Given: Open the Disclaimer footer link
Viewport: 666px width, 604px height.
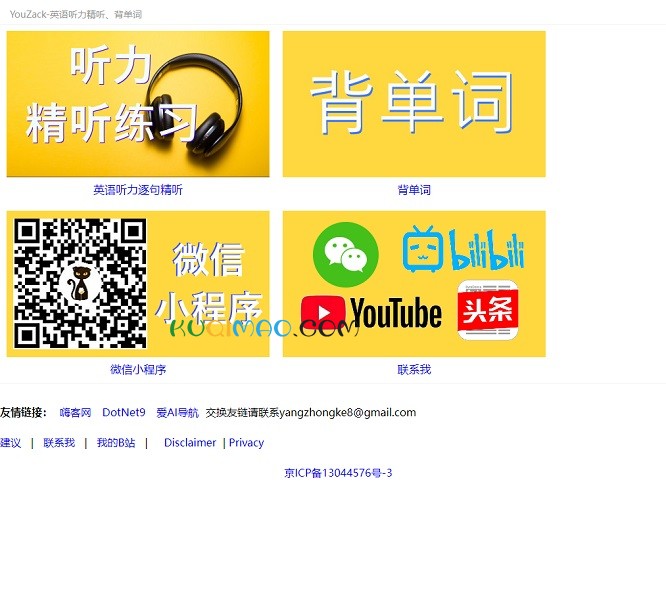Looking at the screenshot, I should pyautogui.click(x=190, y=443).
